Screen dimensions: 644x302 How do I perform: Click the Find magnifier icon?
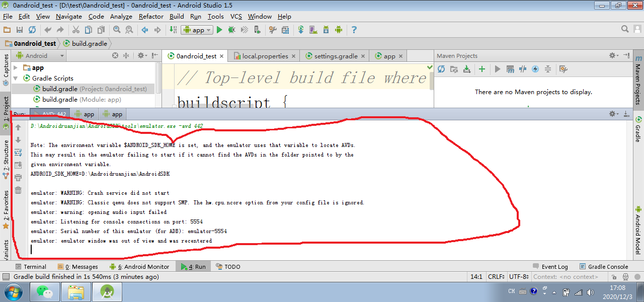(117, 30)
